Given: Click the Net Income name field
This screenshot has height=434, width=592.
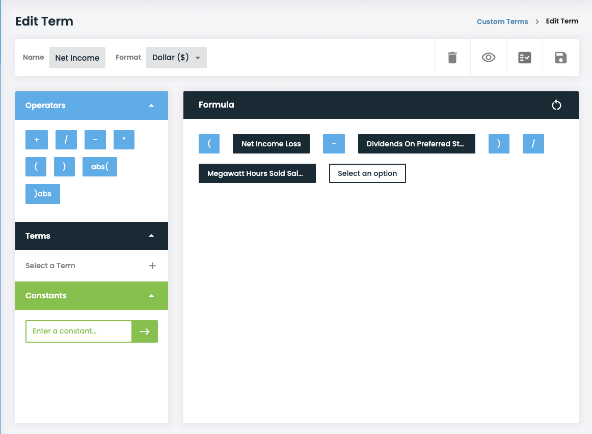Looking at the screenshot, I should coord(77,58).
